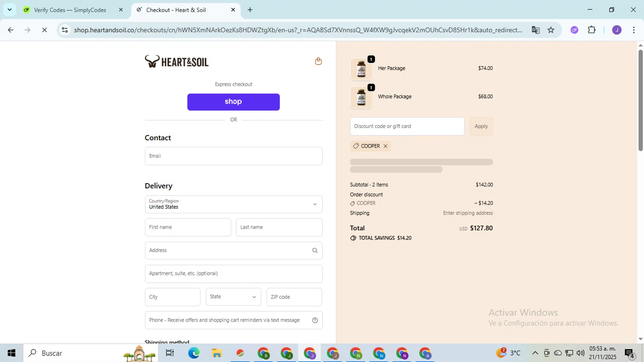Open the phone field help icon
The width and height of the screenshot is (644, 362).
coord(315,320)
